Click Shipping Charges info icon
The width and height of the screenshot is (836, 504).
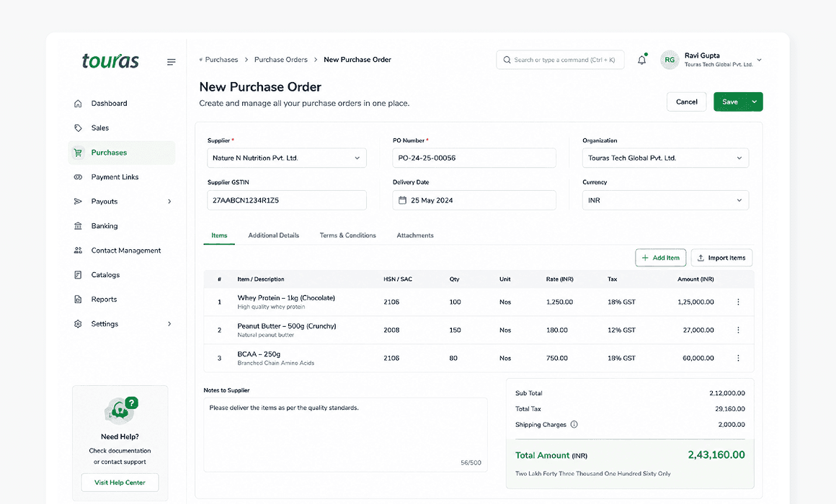click(574, 425)
